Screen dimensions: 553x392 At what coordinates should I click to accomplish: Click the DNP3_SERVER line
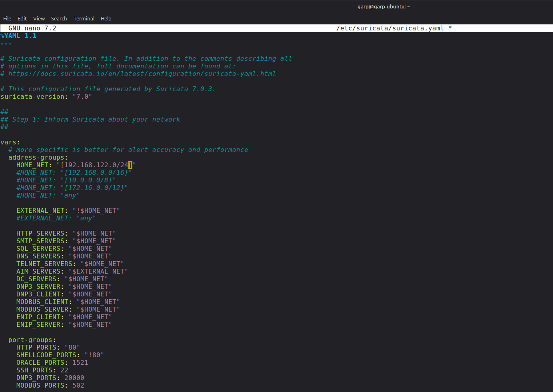(64, 287)
